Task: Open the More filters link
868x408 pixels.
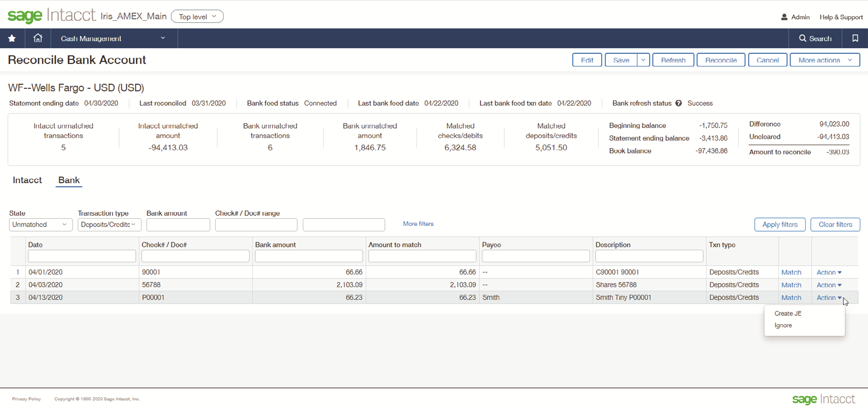Action: pyautogui.click(x=418, y=224)
